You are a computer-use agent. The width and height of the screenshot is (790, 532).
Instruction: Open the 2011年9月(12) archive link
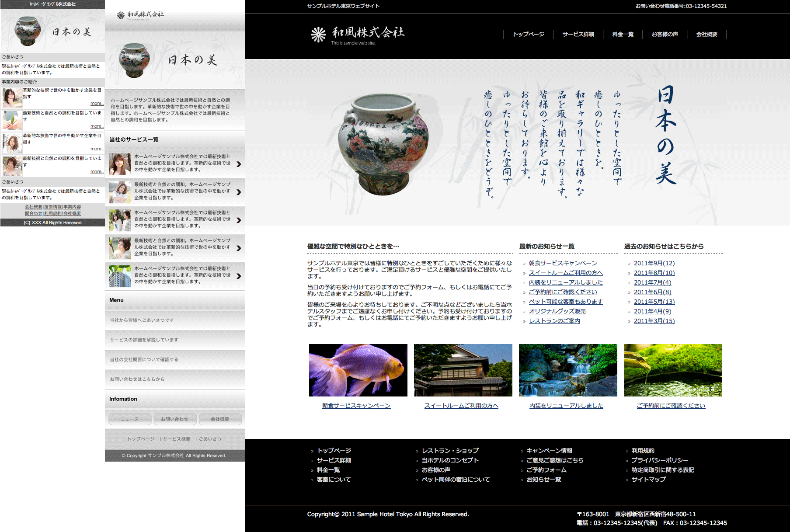[x=654, y=263]
